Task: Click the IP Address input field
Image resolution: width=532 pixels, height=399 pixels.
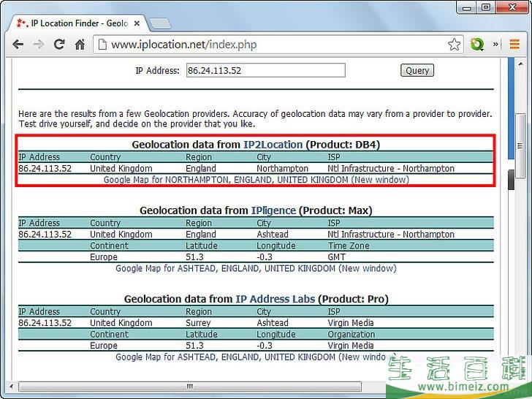Action: point(266,70)
